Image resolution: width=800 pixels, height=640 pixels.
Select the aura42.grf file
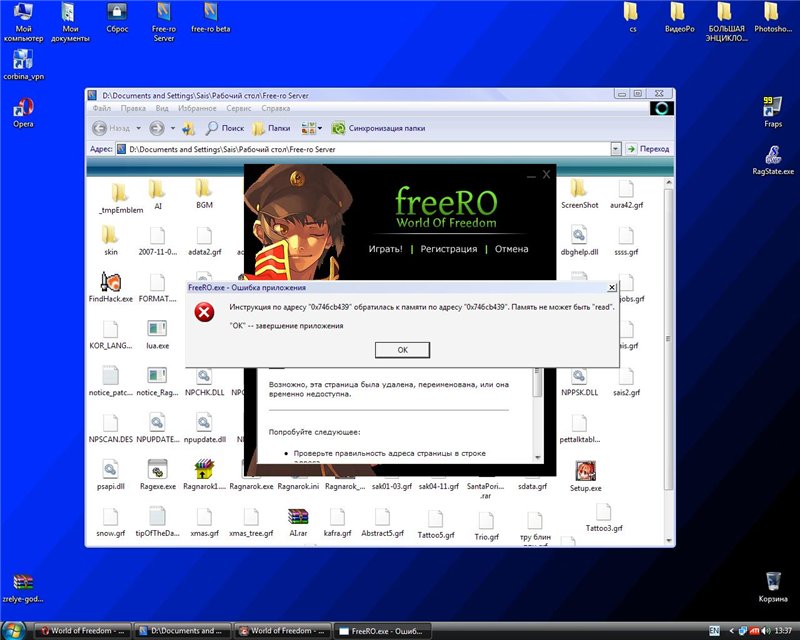click(627, 194)
